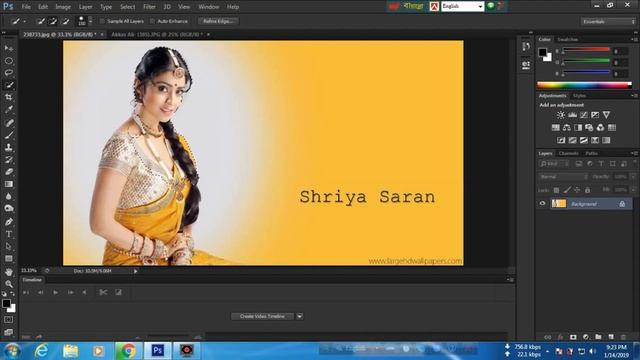Select the Rectangle shape tool
This screenshot has height=360, width=640.
pyautogui.click(x=9, y=259)
